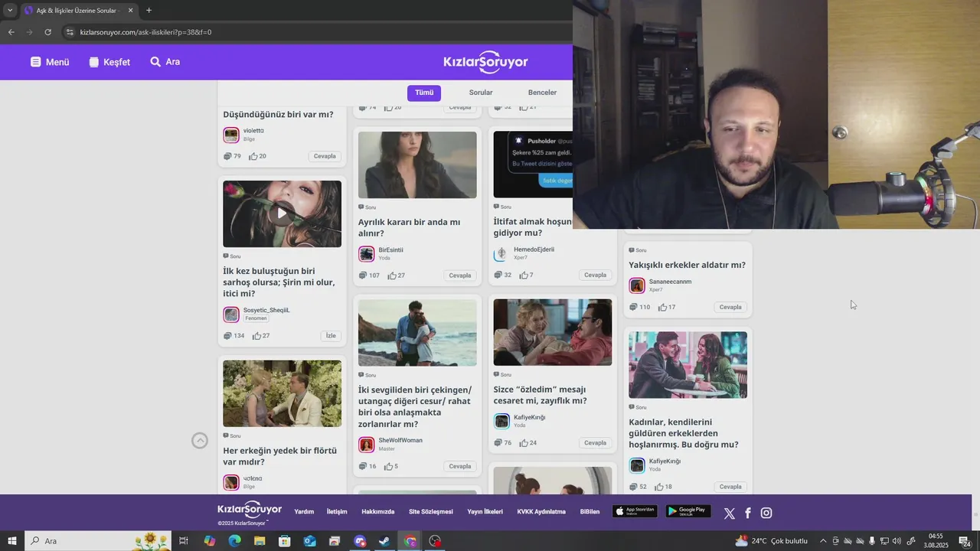Click Cevapla on 'Kadınlar, kendilerini güldüren' question
The width and height of the screenshot is (980, 551).
coord(730,487)
